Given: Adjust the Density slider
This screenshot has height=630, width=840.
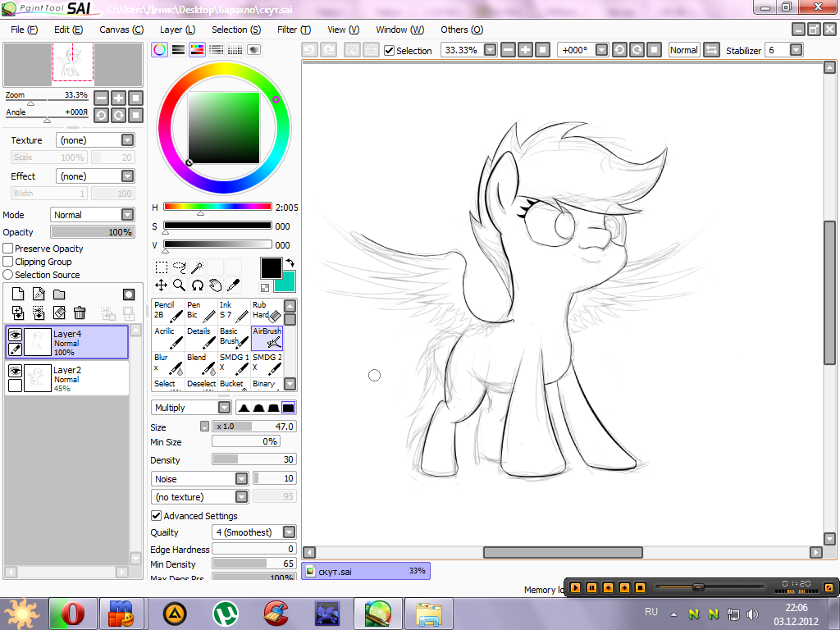Looking at the screenshot, I should (x=254, y=459).
